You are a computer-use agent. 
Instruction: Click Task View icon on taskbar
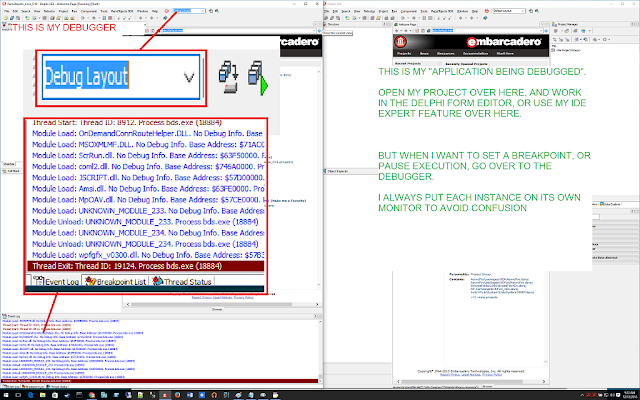[x=18, y=395]
